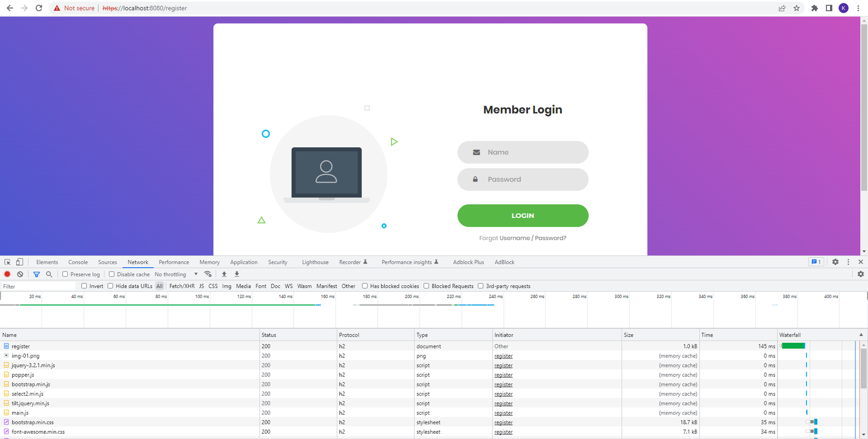Focus the network Filter text box

pyautogui.click(x=38, y=286)
